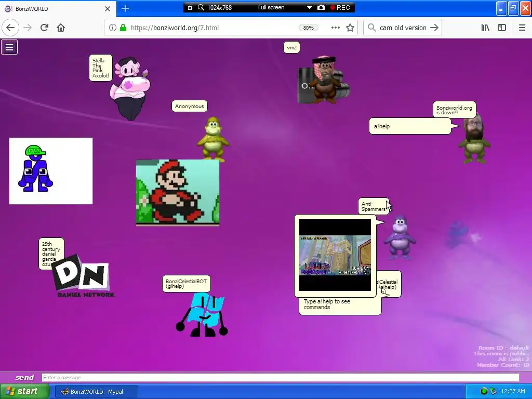Show site information icon in address bar

click(x=113, y=28)
